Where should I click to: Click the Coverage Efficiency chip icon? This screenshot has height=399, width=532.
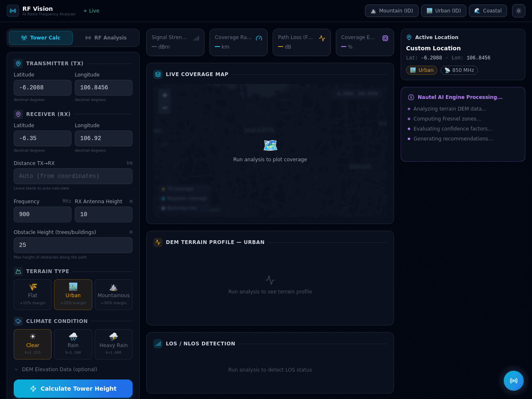(x=385, y=38)
